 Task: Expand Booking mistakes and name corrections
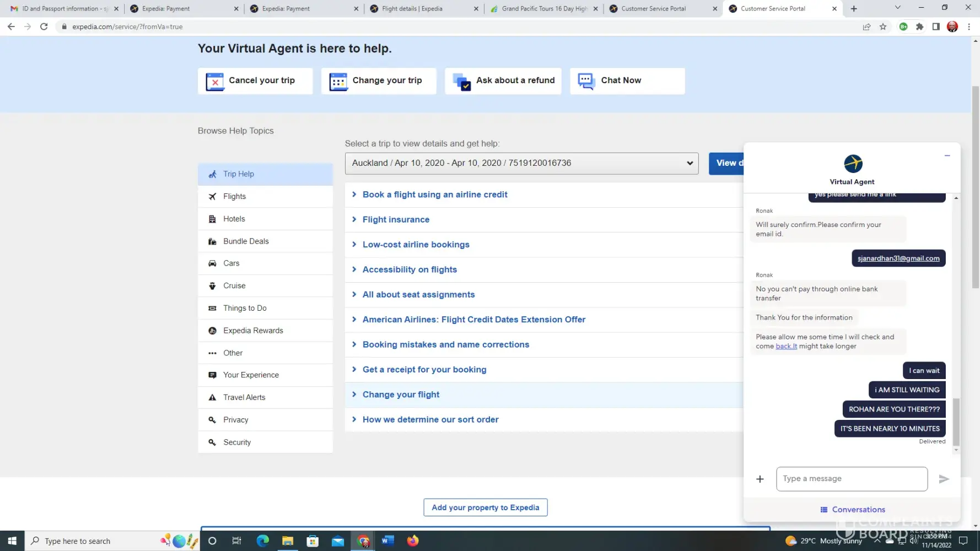pyautogui.click(x=445, y=344)
